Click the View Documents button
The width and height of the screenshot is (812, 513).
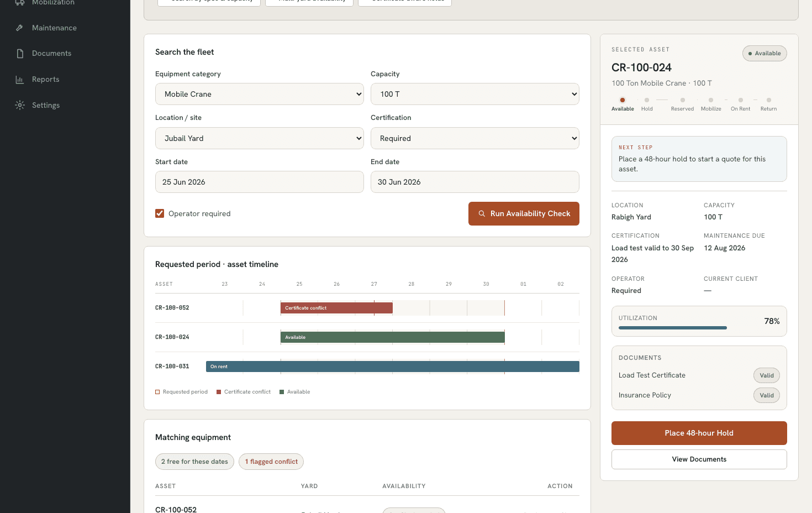(699, 459)
